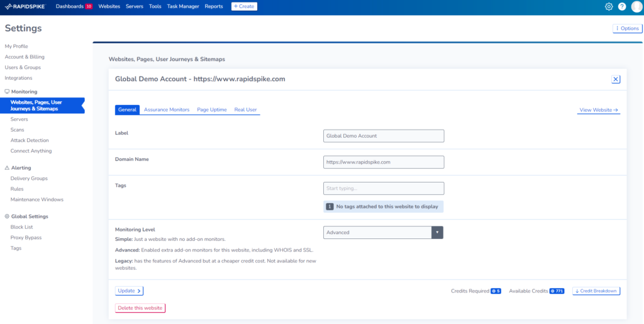
Task: Click the Global Settings gear icon
Action: tap(7, 216)
